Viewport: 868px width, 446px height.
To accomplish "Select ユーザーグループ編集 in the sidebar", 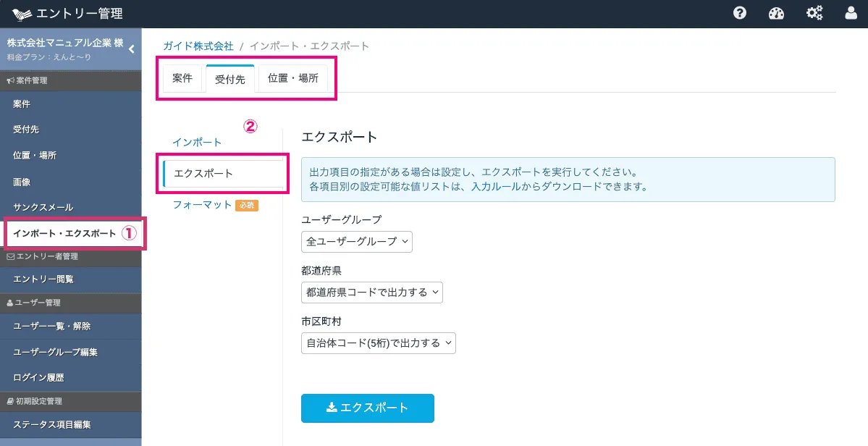I will 55,352.
